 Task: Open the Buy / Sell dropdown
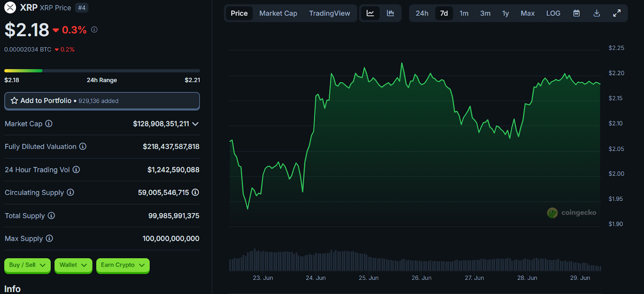(27, 265)
